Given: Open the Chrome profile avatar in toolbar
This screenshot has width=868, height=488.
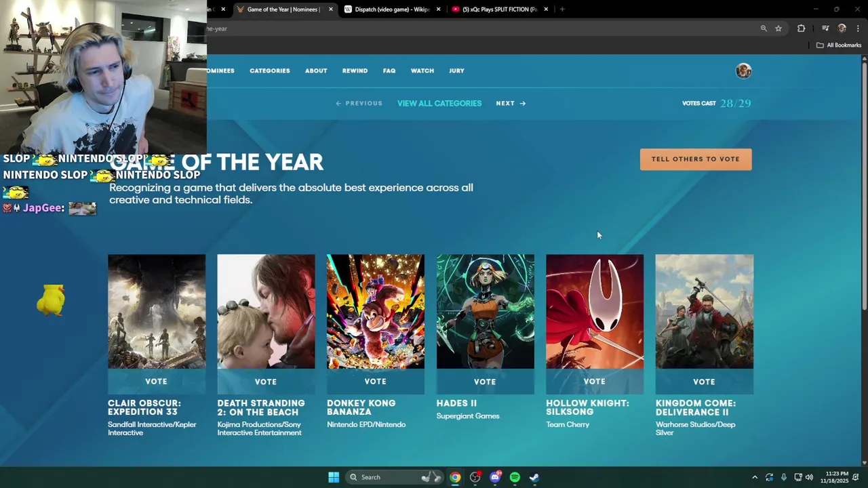Looking at the screenshot, I should click(842, 28).
